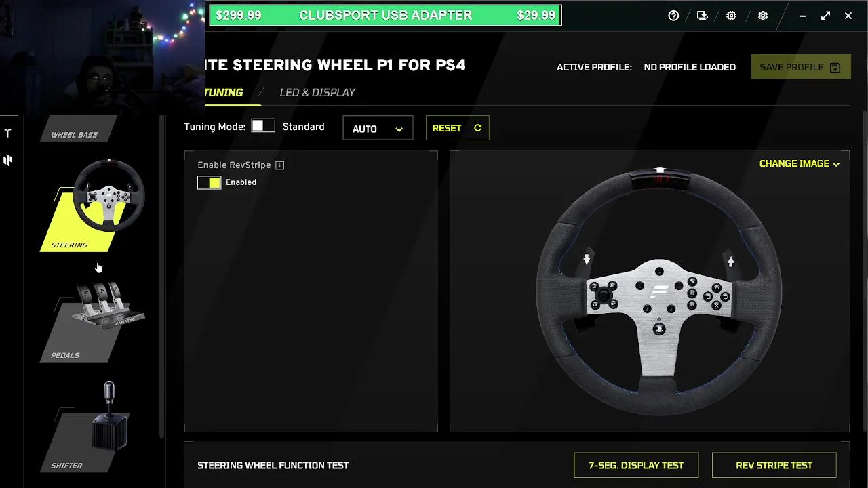This screenshot has width=868, height=488.
Task: Click the PlayStation button on the wheel image
Action: (x=658, y=329)
